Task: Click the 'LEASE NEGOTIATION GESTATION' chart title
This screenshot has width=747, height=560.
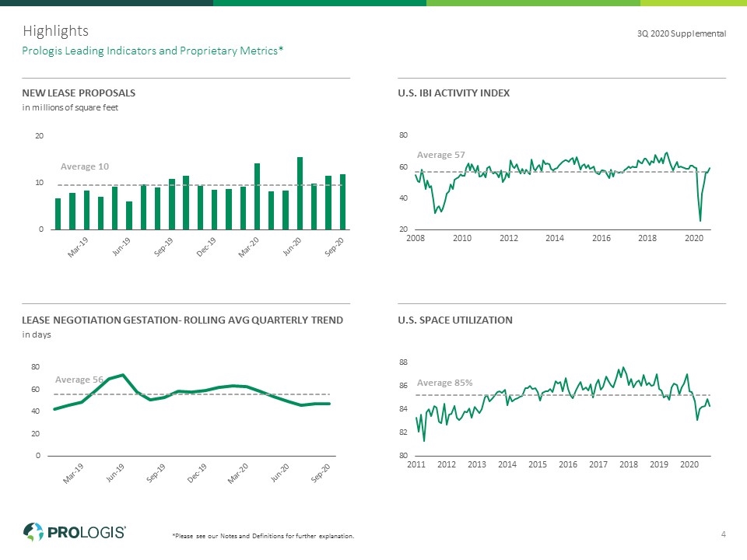Action: click(x=182, y=320)
